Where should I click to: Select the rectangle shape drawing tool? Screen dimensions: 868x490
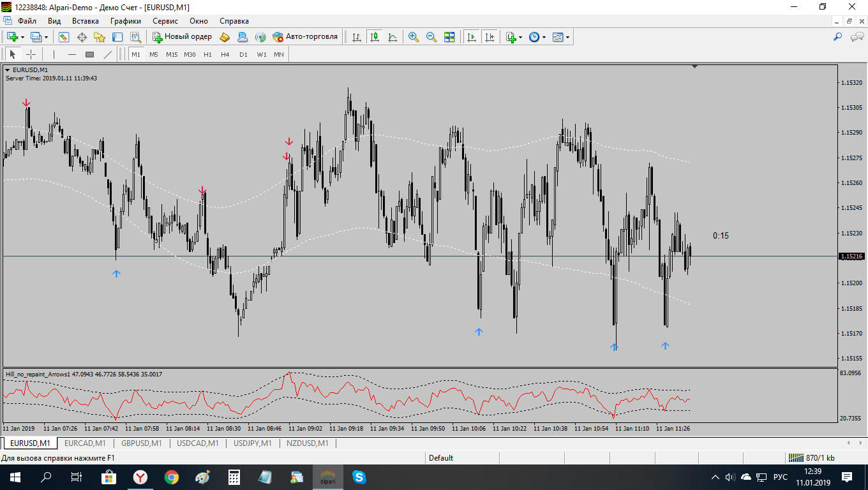click(x=90, y=54)
